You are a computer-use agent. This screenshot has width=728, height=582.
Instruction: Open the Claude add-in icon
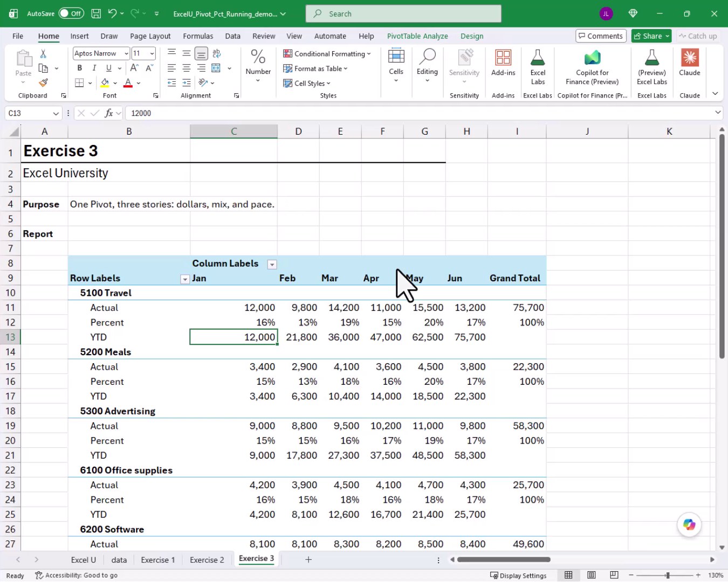[690, 58]
